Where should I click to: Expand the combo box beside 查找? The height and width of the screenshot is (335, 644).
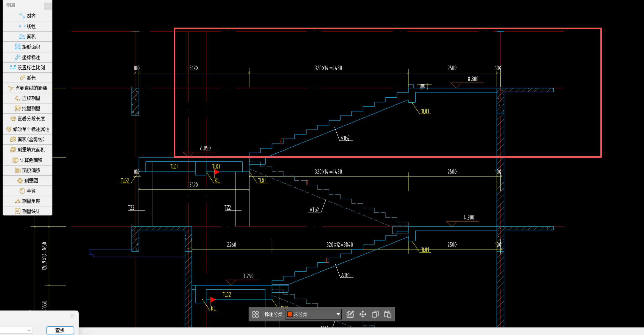click(29, 330)
